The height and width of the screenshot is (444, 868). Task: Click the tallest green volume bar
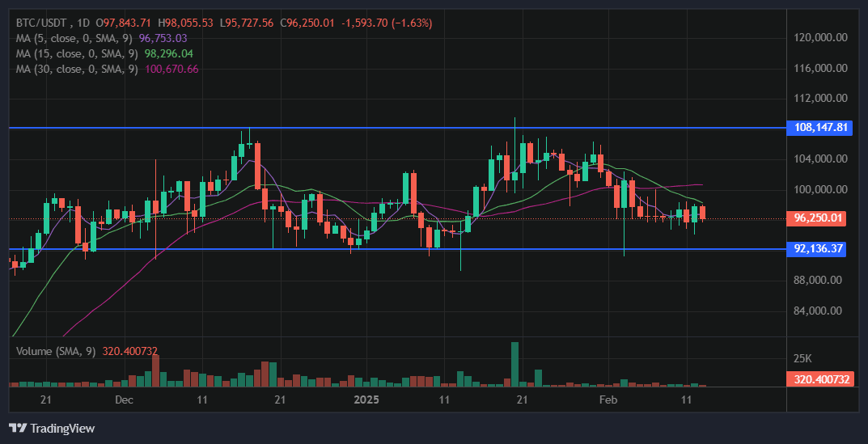pos(514,364)
